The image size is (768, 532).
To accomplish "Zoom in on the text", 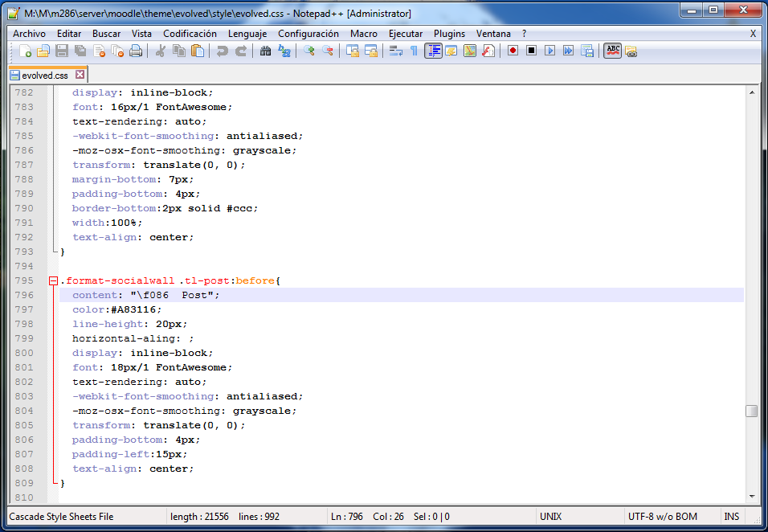I will [311, 51].
